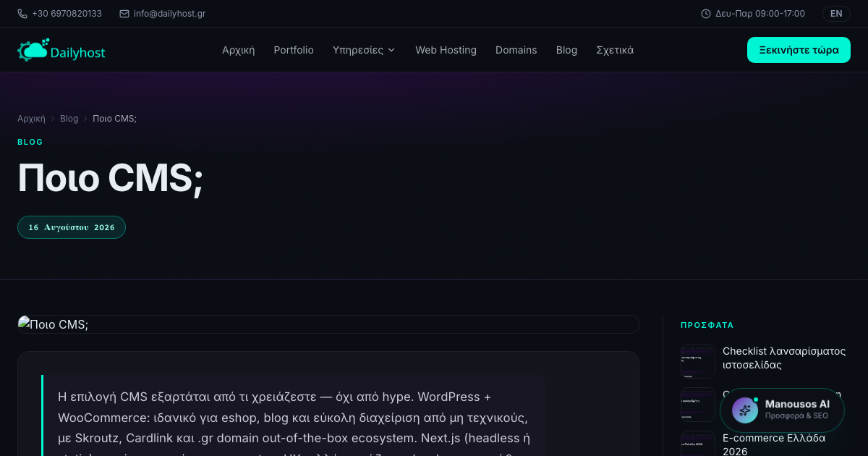Call the +30 6970820133 phone link
868x456 pixels.
(x=67, y=14)
